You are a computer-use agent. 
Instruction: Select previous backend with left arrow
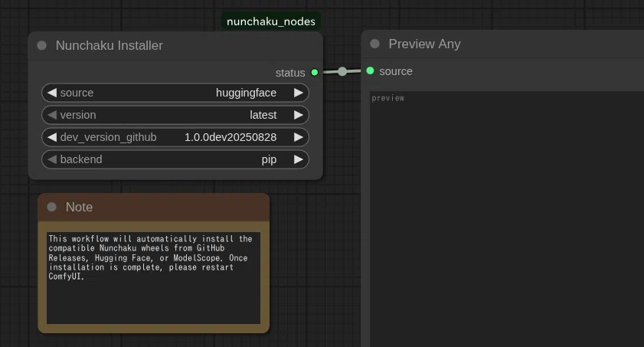tap(52, 159)
